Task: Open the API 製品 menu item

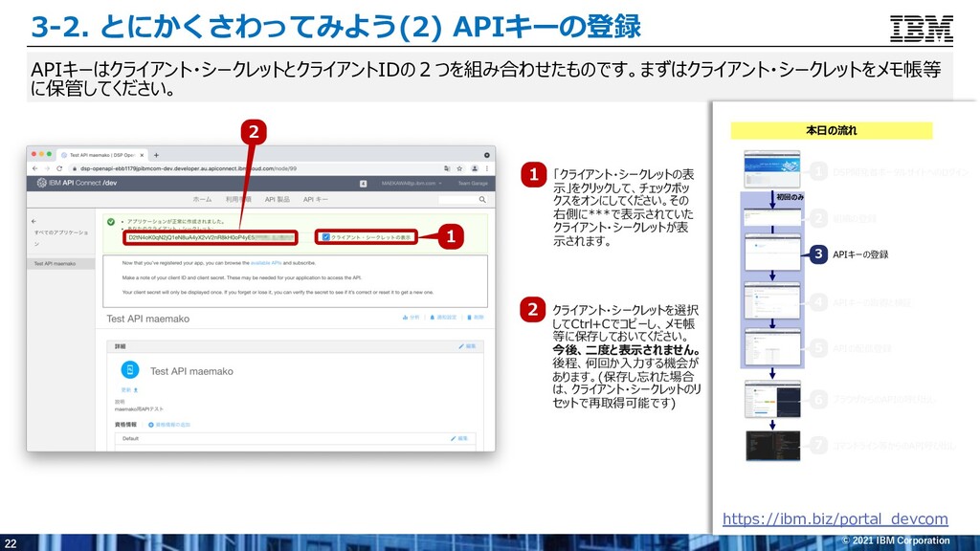Action: click(x=277, y=199)
